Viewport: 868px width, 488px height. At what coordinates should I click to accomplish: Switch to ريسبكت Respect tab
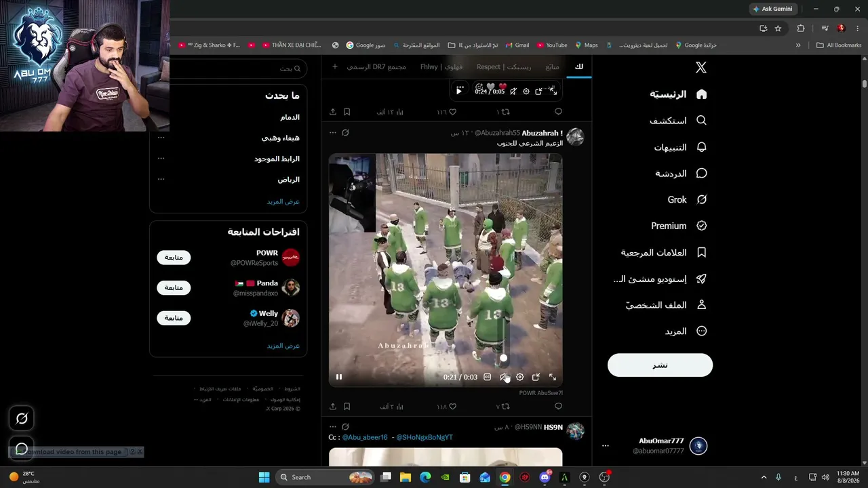pyautogui.click(x=504, y=66)
